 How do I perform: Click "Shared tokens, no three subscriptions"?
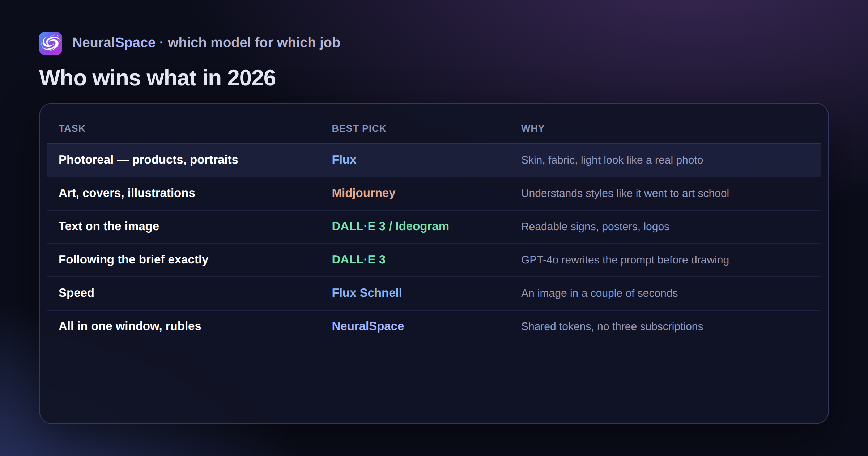pyautogui.click(x=612, y=326)
